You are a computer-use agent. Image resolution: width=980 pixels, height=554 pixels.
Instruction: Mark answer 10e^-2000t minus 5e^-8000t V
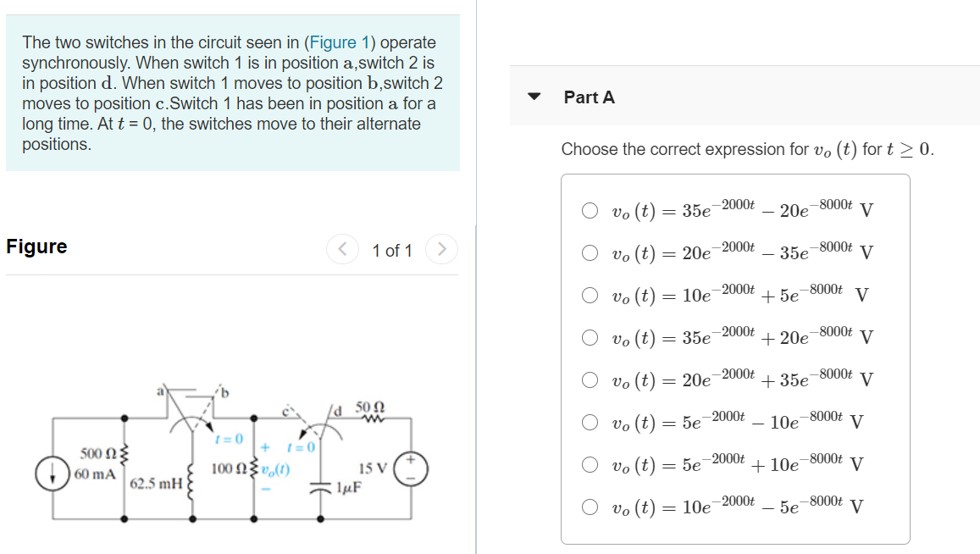coord(590,507)
